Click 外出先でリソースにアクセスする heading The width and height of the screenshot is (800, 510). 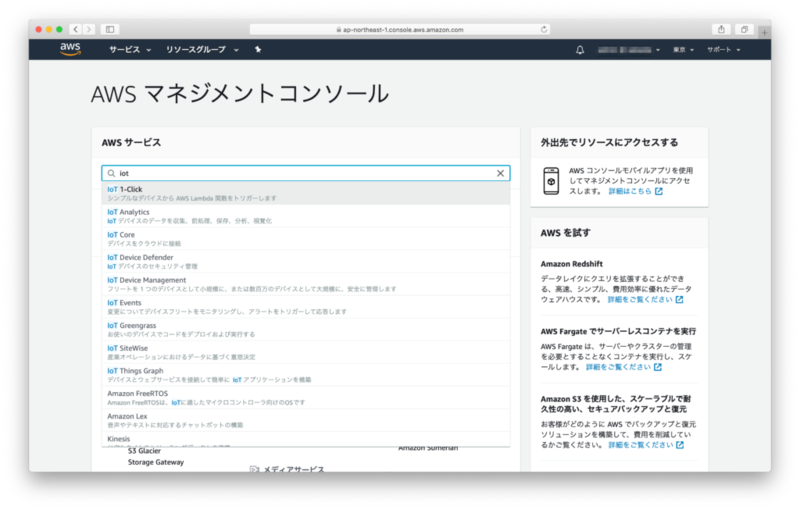609,142
